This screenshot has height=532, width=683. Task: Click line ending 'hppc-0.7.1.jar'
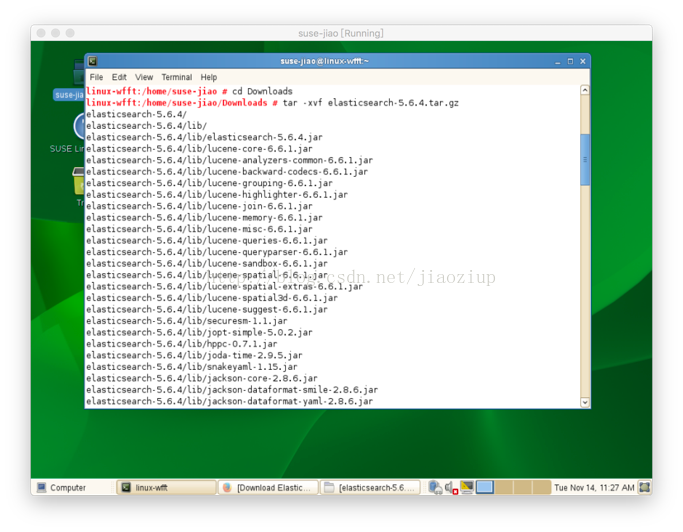(182, 344)
